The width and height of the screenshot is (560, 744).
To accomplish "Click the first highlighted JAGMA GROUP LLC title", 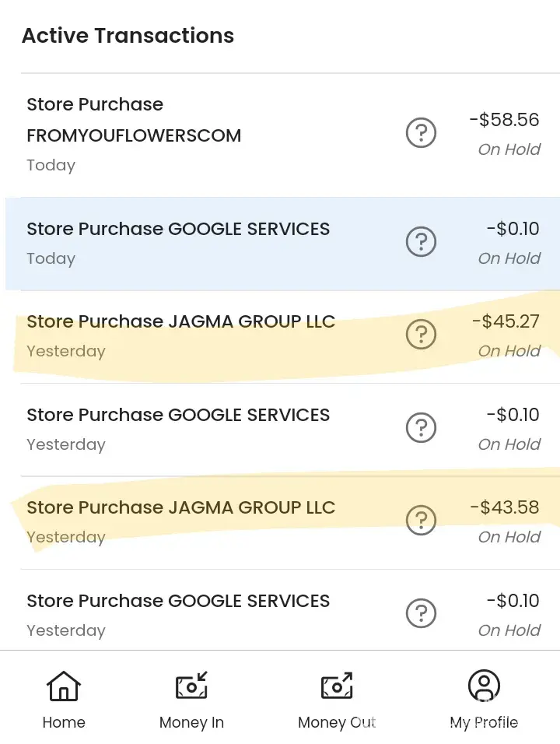I will (x=180, y=321).
